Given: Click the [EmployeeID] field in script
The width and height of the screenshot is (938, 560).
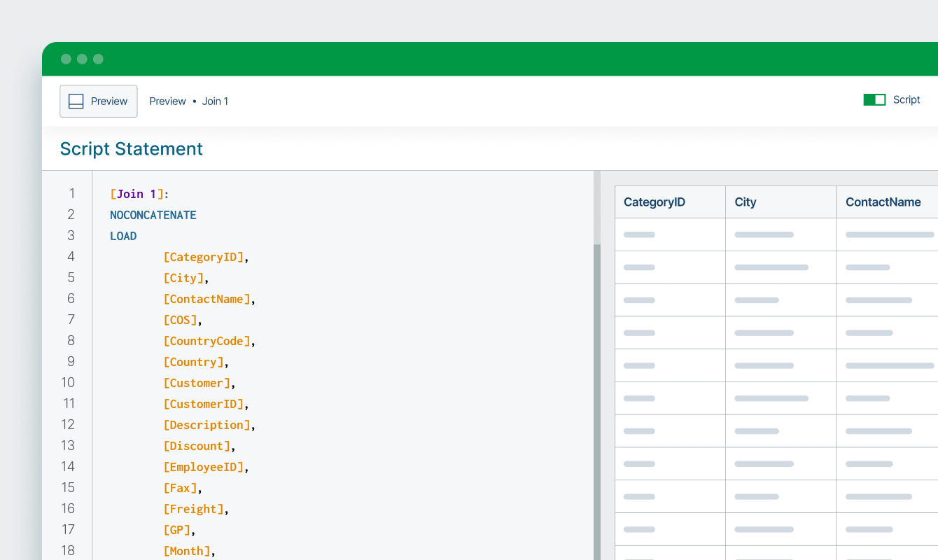Looking at the screenshot, I should [x=204, y=467].
